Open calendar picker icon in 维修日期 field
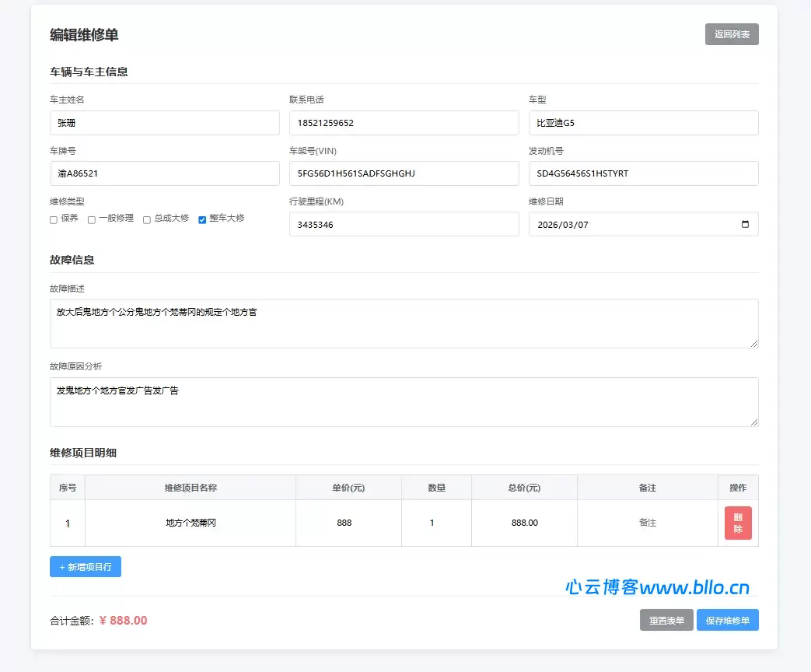Screen dimensions: 811x672 745,225
